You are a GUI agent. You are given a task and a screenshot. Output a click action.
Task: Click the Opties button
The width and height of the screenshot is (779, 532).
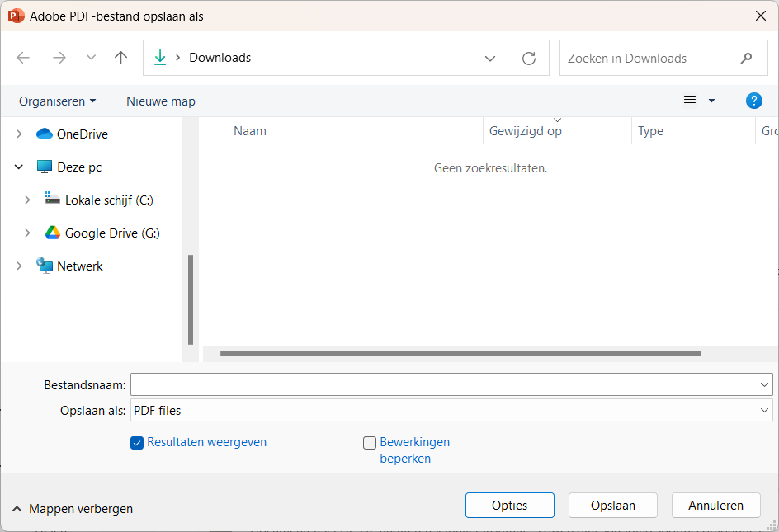[x=510, y=505]
